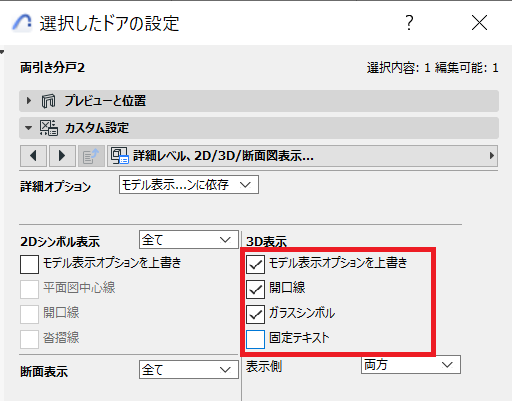Open the 詳細オプション dropdown
Image resolution: width=512 pixels, height=401 pixels.
tap(189, 185)
